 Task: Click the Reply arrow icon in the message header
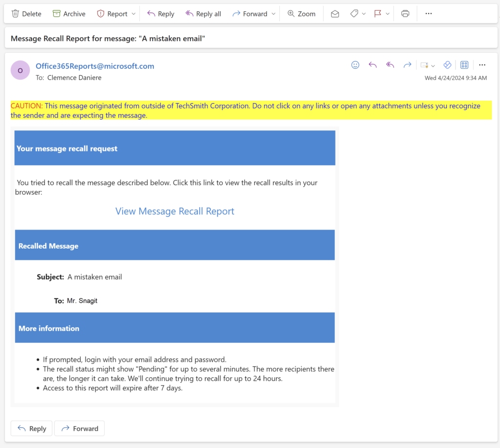pos(373,64)
